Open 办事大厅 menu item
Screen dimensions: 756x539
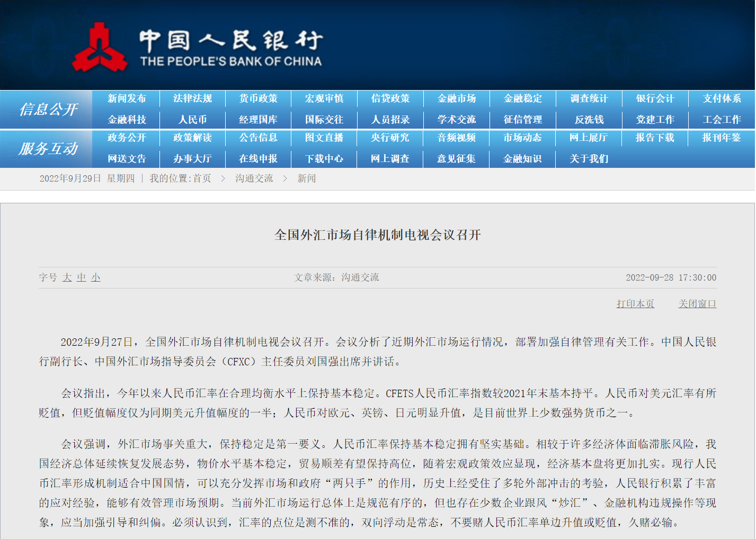pyautogui.click(x=192, y=159)
